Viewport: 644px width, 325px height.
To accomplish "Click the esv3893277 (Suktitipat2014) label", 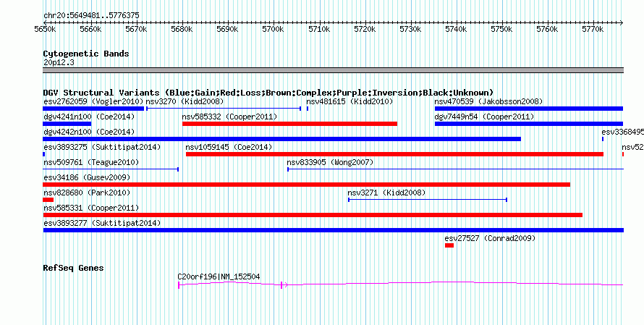I will [x=102, y=223].
